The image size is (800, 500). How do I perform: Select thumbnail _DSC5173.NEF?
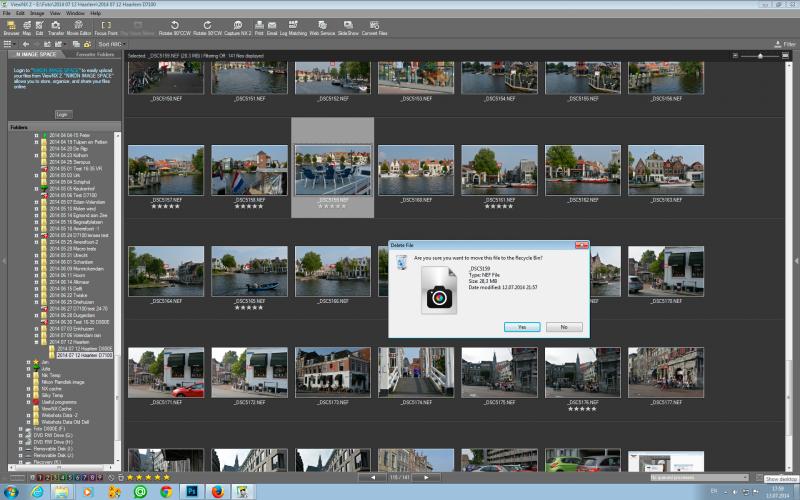[333, 372]
